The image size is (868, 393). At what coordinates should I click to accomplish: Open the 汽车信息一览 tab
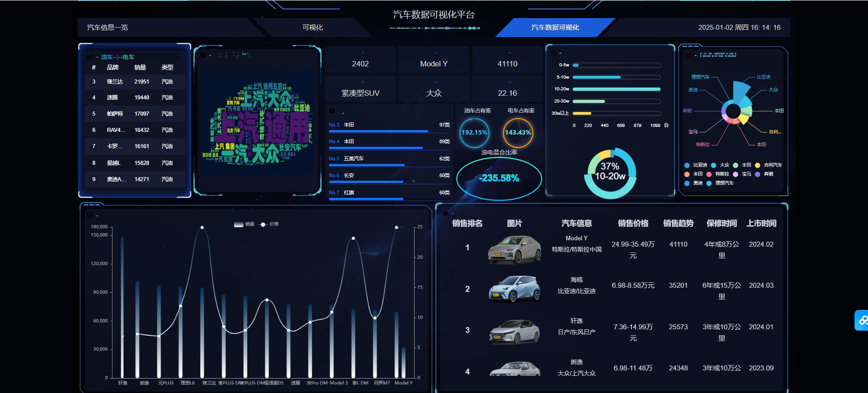[x=108, y=28]
